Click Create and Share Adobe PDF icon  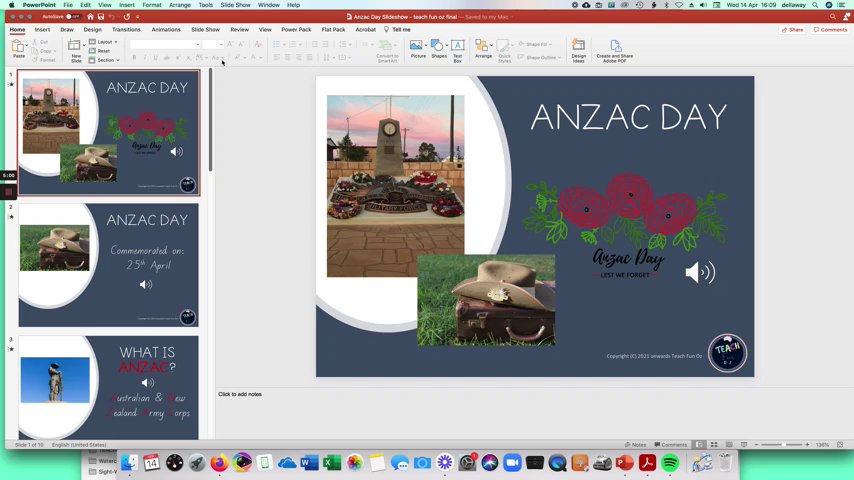(x=614, y=47)
